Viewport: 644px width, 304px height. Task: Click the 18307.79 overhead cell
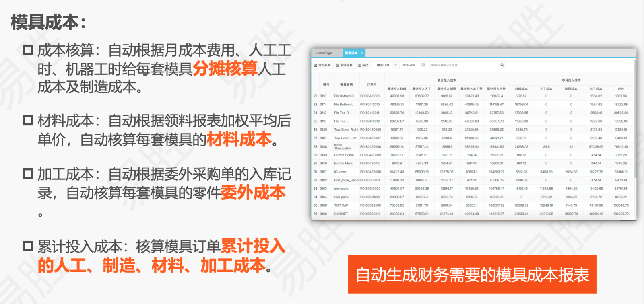point(571,214)
